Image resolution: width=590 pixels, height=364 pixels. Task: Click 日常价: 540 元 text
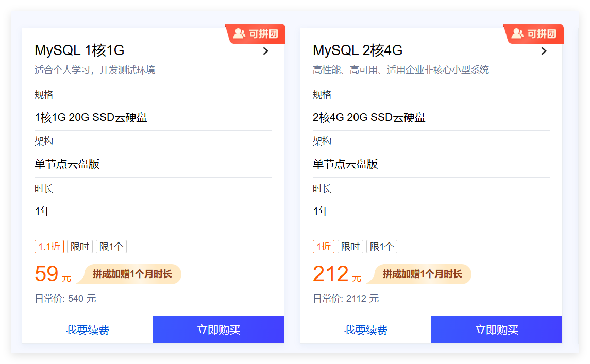[x=65, y=299]
